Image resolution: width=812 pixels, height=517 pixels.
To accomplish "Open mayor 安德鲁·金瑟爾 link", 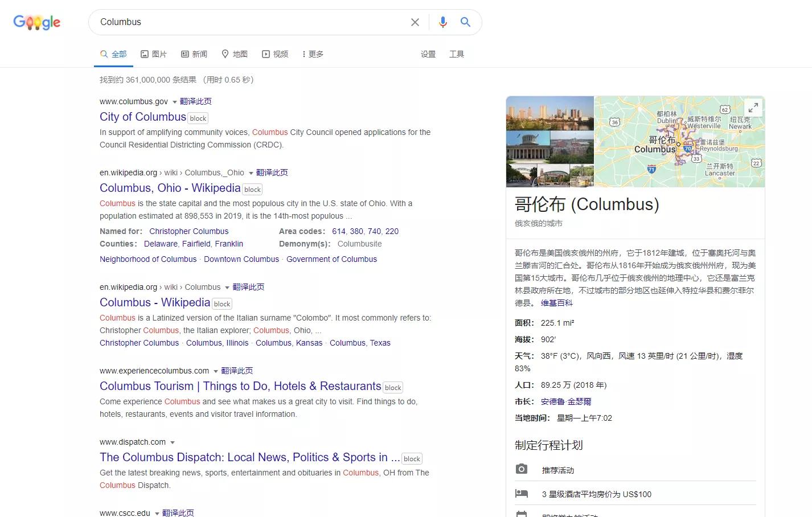I will pyautogui.click(x=566, y=401).
